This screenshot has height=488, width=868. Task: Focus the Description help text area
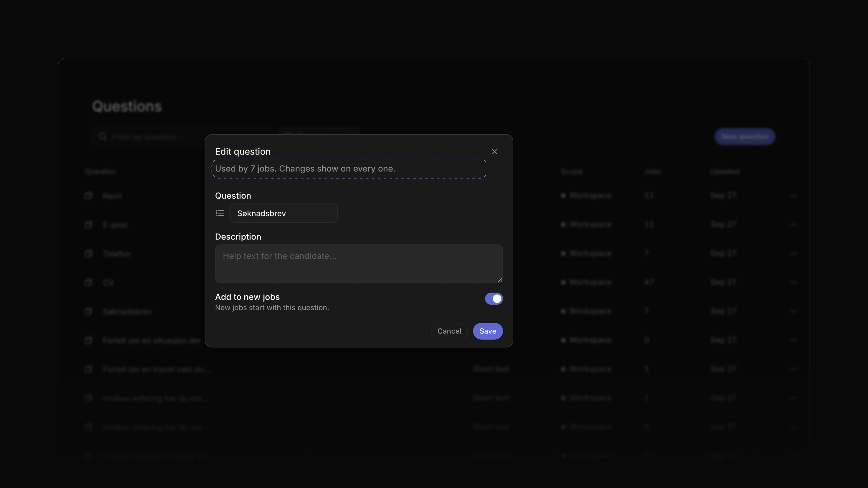coord(359,264)
